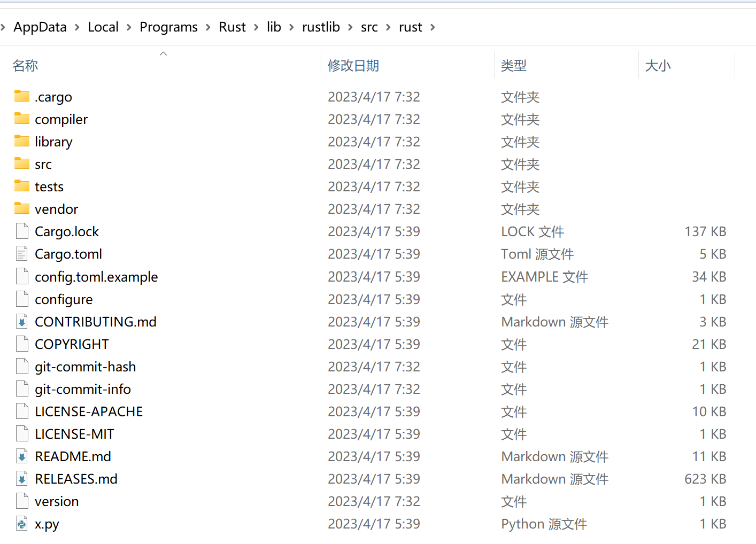Select the README.md markdown file icon
Viewport: 756px width, 544px height.
[x=22, y=456]
